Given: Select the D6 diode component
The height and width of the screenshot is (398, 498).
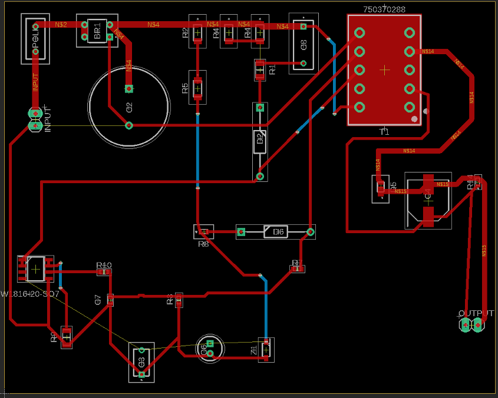Looking at the screenshot, I should pos(276,232).
